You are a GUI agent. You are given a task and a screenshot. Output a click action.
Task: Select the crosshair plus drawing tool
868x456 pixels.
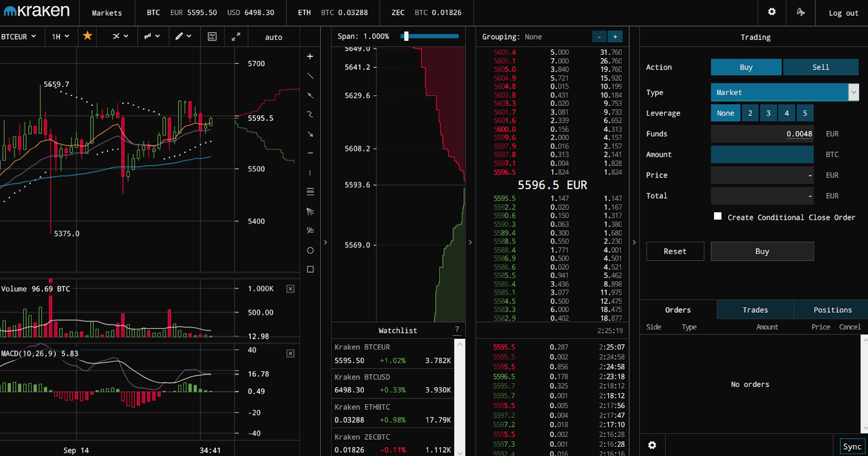[310, 56]
